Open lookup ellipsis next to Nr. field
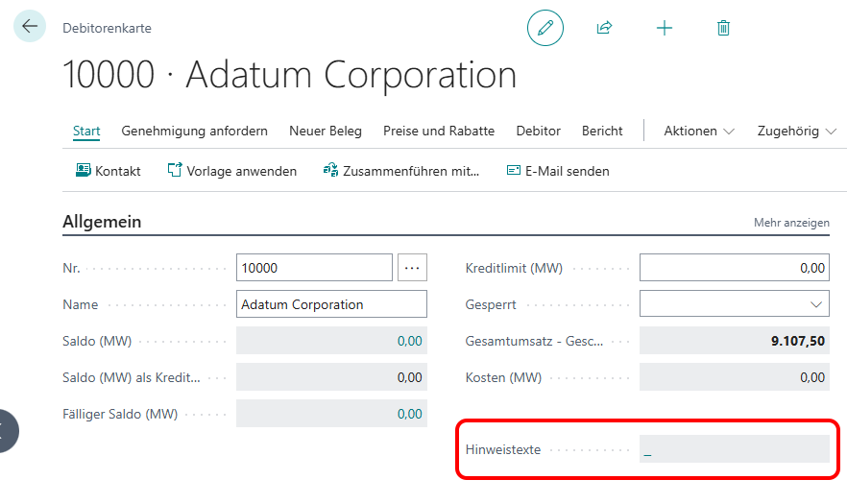The width and height of the screenshot is (847, 504). [412, 268]
